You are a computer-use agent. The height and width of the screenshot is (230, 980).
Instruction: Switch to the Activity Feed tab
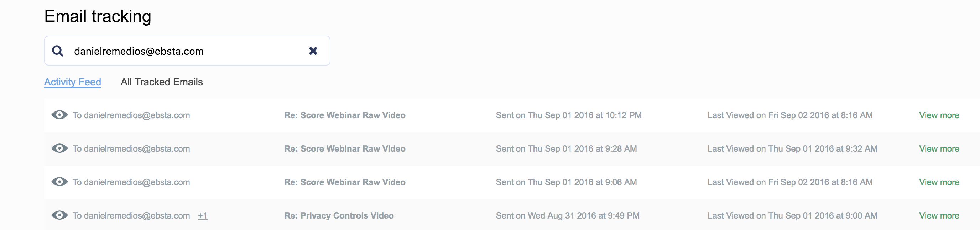click(73, 82)
